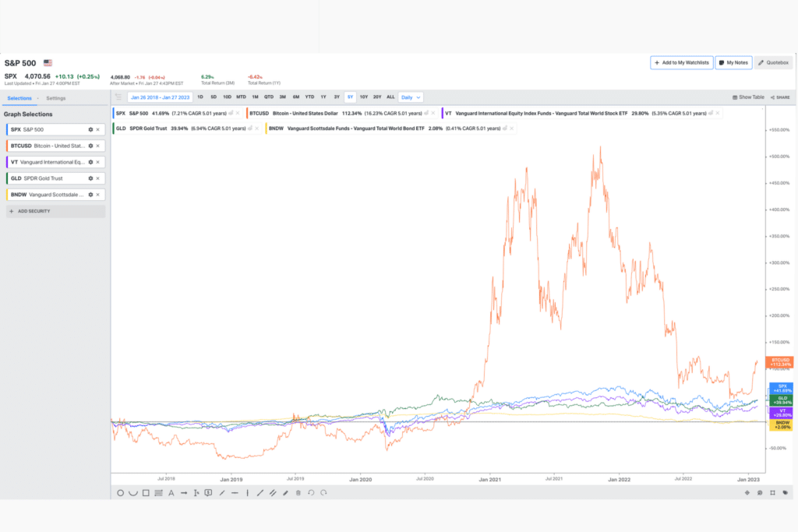Open My Notes
798x532 pixels.
733,62
